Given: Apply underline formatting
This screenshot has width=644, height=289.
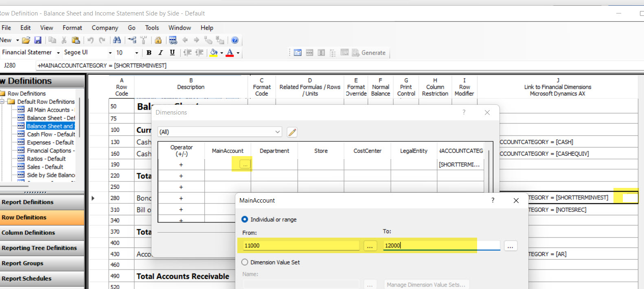Looking at the screenshot, I should (x=172, y=53).
